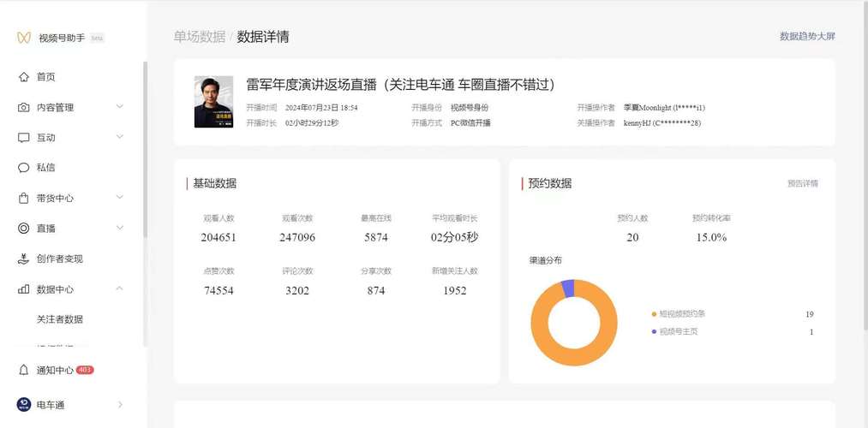Click 开播时长 02小时29分12秒 value
The height and width of the screenshot is (428, 868).
tap(312, 122)
